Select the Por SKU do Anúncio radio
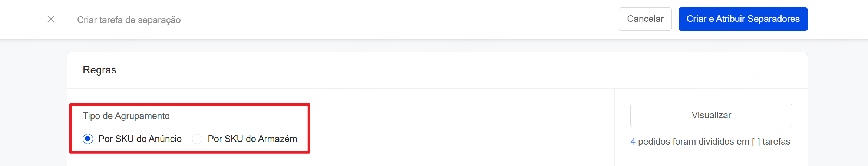This screenshot has width=868, height=166. (88, 139)
